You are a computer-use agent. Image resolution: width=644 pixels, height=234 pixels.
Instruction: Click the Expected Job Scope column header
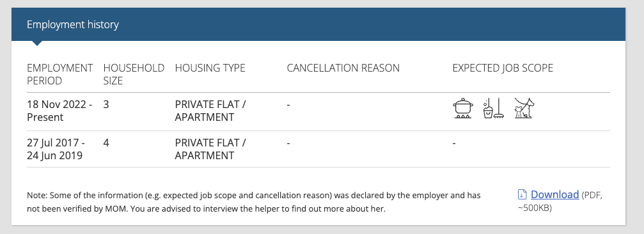[x=503, y=68]
